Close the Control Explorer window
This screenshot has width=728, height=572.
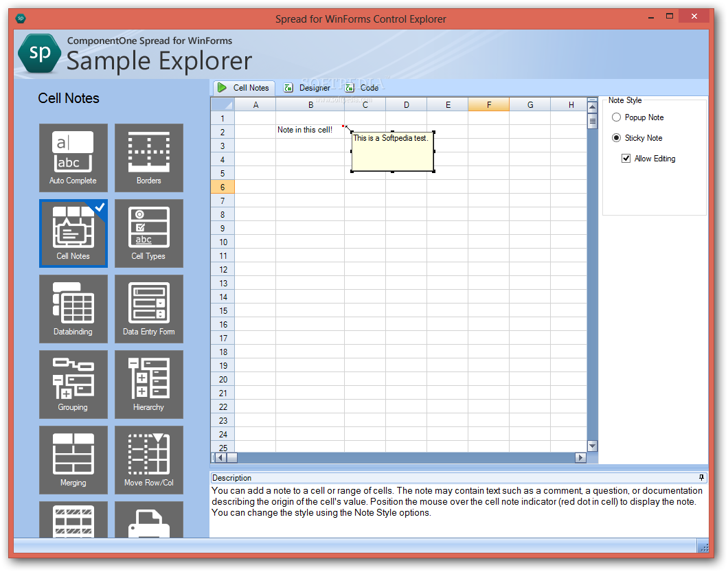point(694,16)
